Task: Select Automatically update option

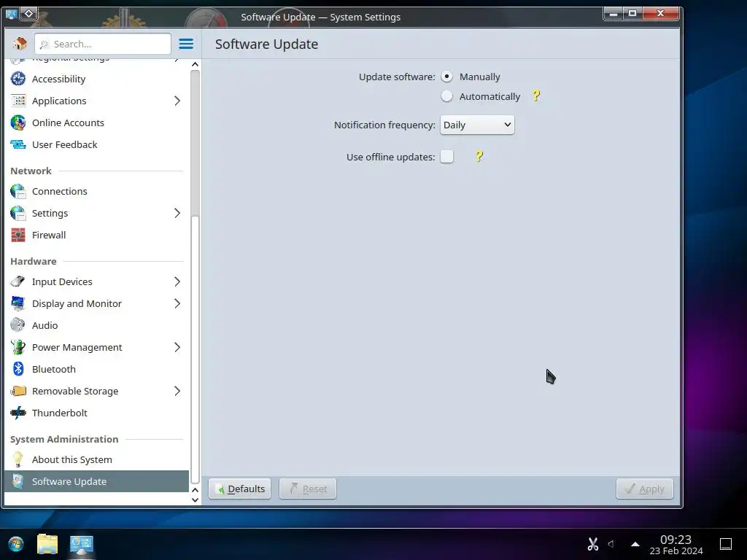Action: point(447,97)
